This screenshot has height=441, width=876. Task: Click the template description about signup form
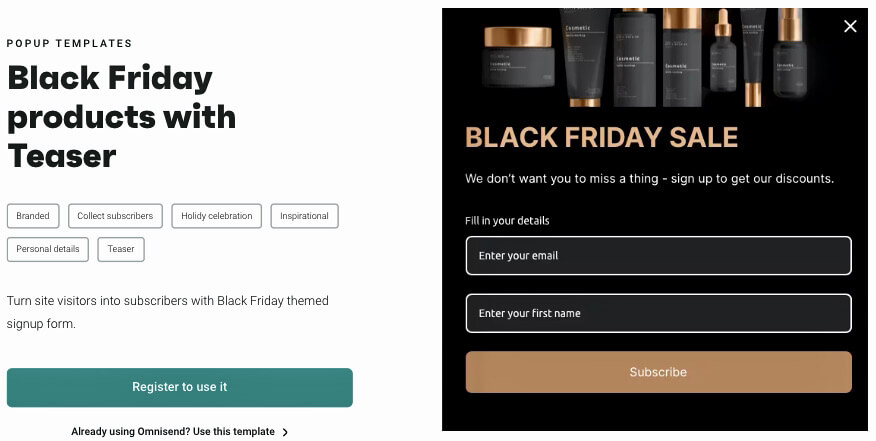pyautogui.click(x=167, y=311)
